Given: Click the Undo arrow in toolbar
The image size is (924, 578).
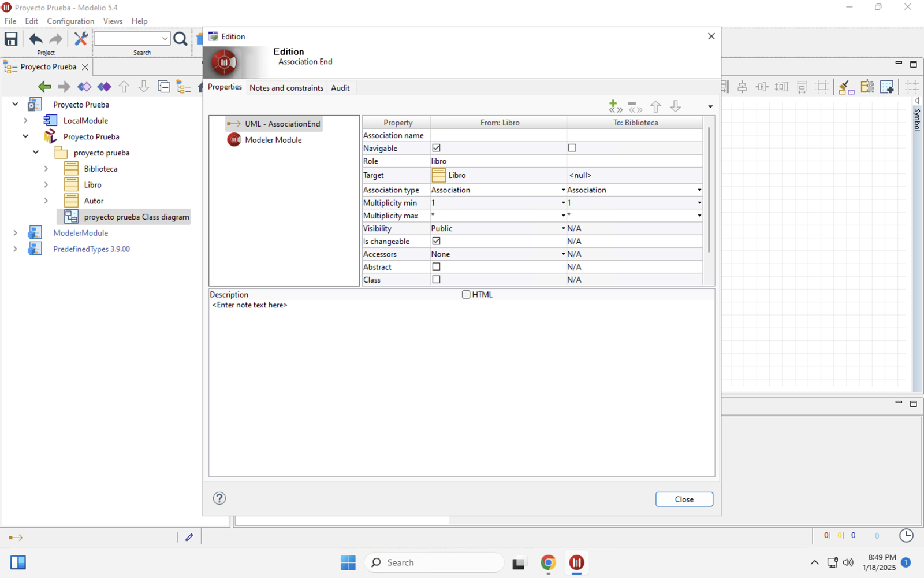Looking at the screenshot, I should click(36, 39).
